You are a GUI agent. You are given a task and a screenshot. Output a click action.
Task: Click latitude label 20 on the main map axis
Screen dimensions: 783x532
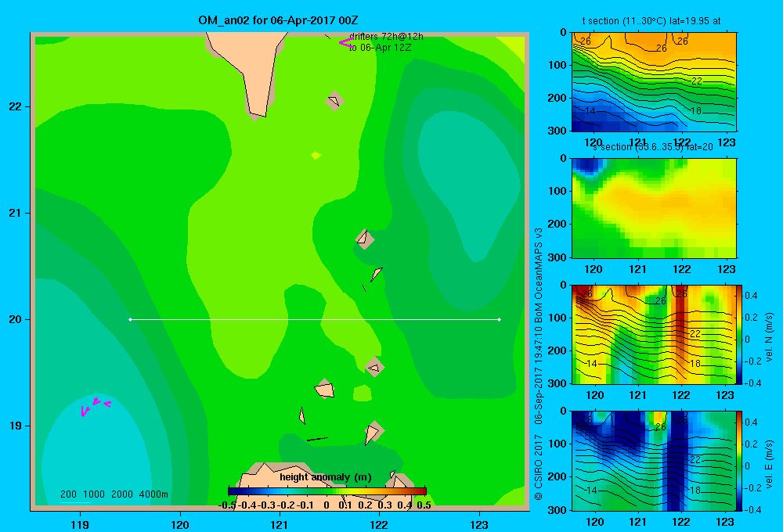click(16, 319)
